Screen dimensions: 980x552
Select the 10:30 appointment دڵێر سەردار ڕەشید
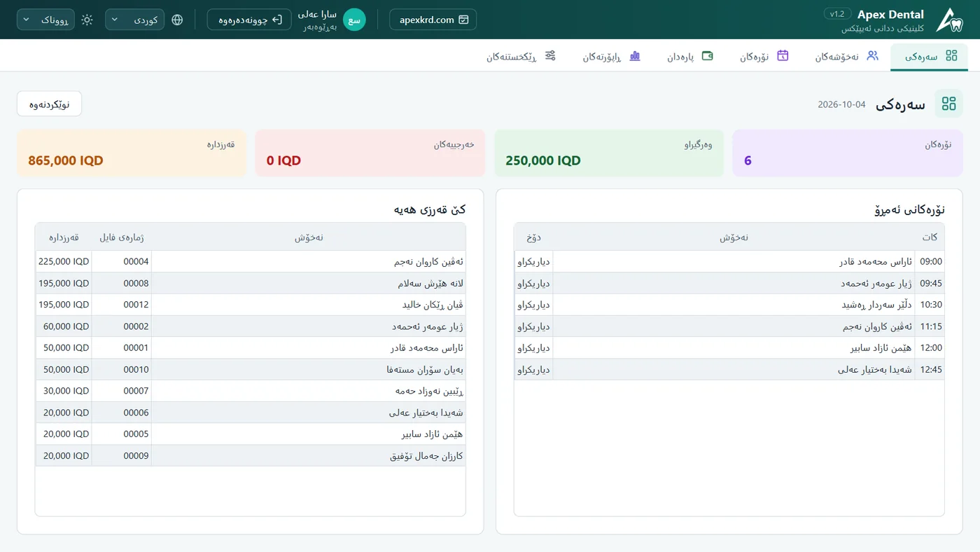[729, 305]
